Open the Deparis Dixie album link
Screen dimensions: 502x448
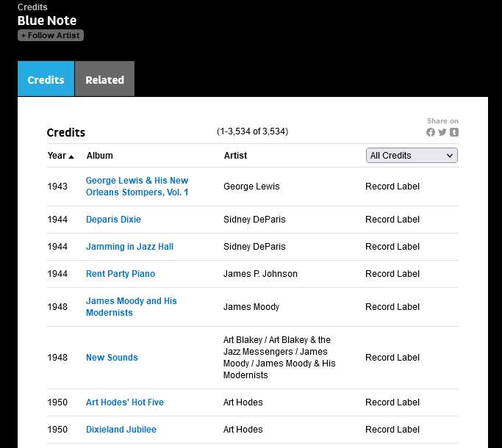coord(113,220)
